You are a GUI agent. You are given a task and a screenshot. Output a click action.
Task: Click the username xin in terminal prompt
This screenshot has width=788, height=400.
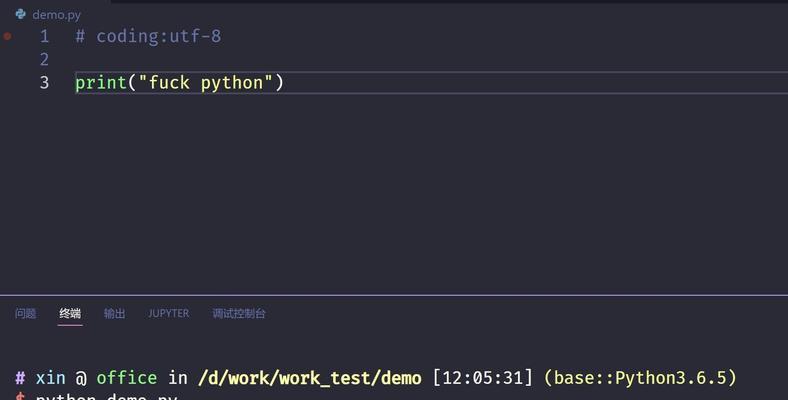[50, 378]
